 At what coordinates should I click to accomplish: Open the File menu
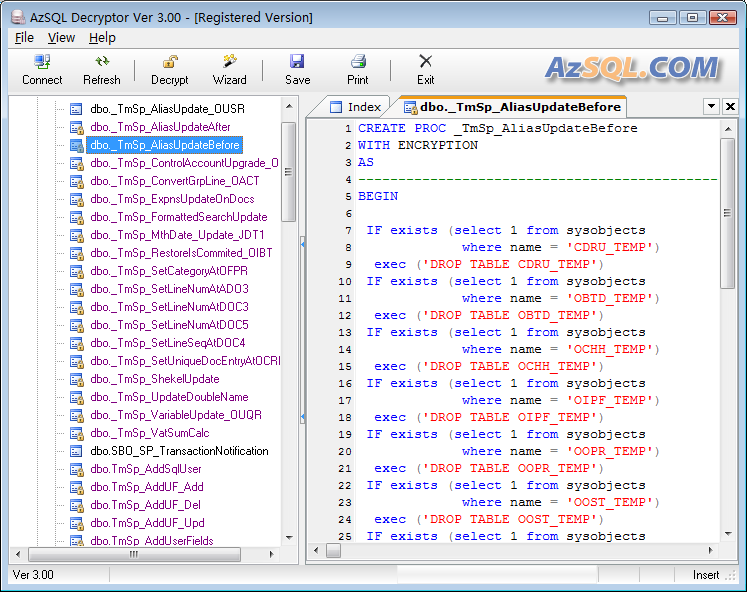point(24,38)
